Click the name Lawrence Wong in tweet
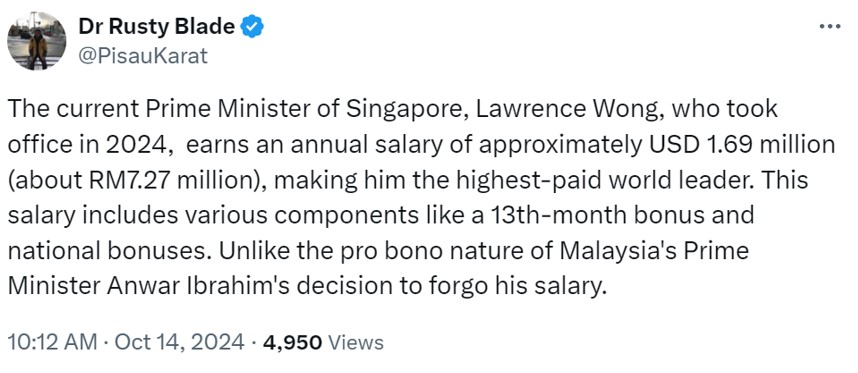Viewport: 858px width, 373px height. pos(569,110)
